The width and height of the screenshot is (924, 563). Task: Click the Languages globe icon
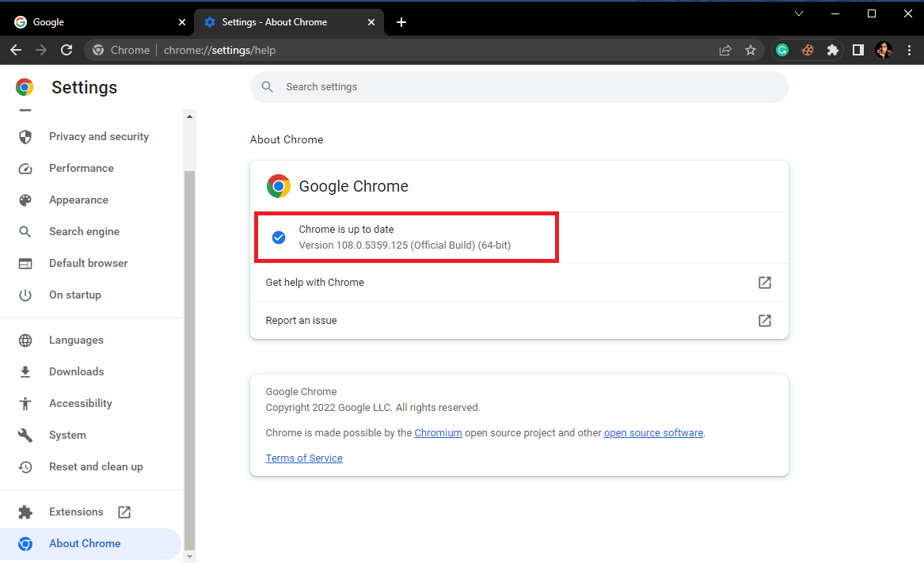25,340
